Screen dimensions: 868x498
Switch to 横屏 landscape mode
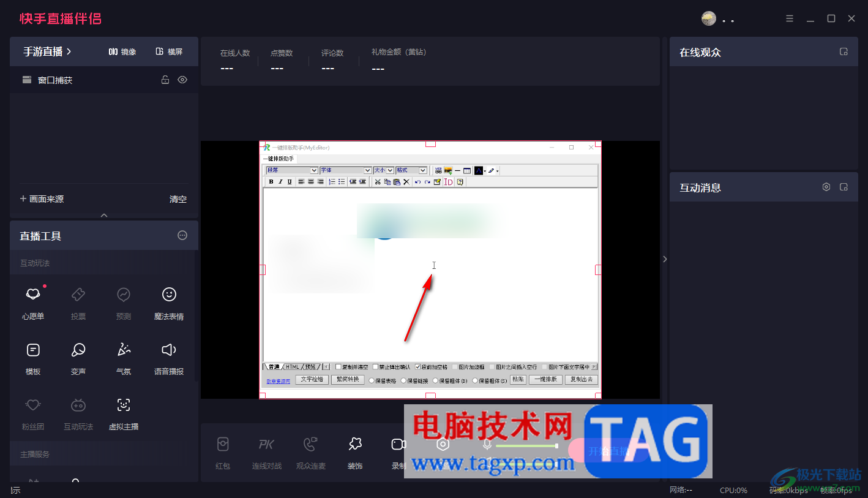169,51
